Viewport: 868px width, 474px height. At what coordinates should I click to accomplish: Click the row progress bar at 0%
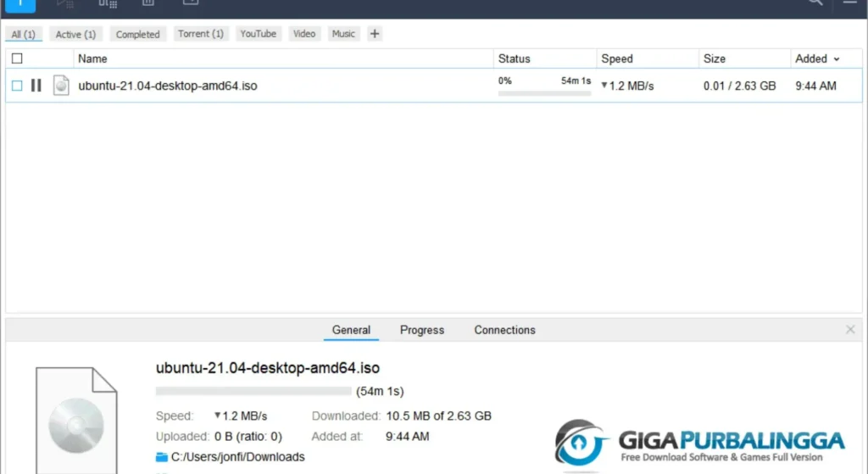[544, 93]
